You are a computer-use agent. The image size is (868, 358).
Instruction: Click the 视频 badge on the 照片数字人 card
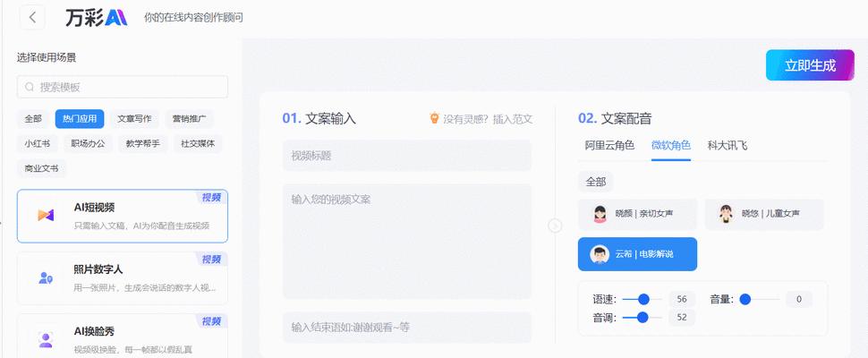(x=211, y=260)
